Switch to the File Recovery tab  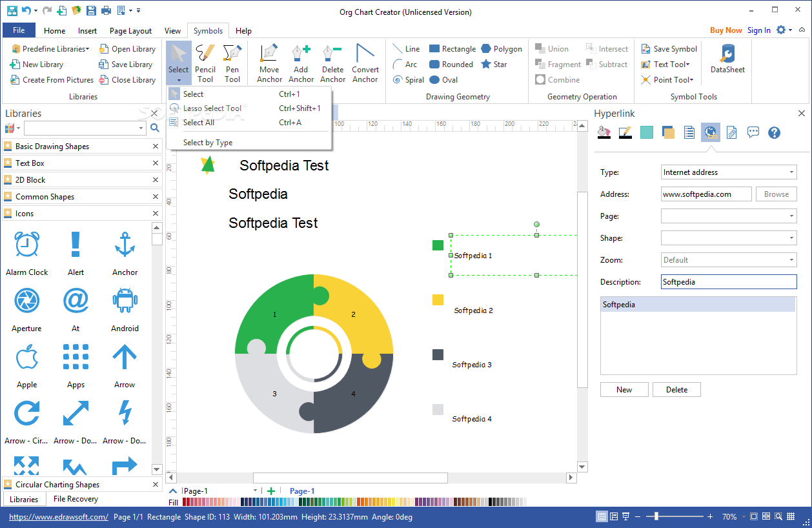click(76, 499)
